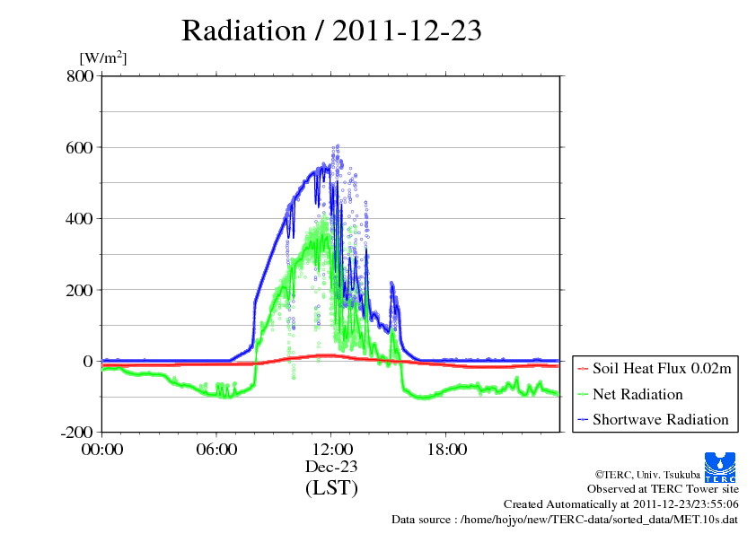Click the green Net Radiation legend marker
Viewport: 756px width, 534px height.
(583, 394)
